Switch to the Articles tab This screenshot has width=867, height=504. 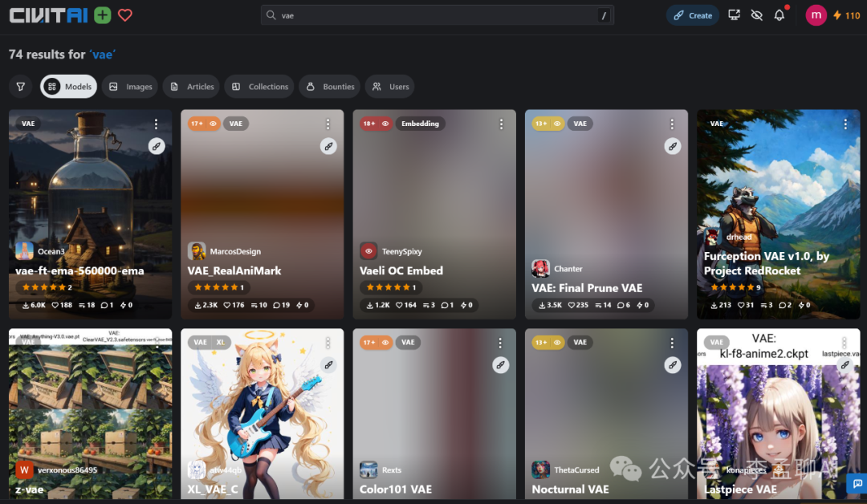[191, 87]
